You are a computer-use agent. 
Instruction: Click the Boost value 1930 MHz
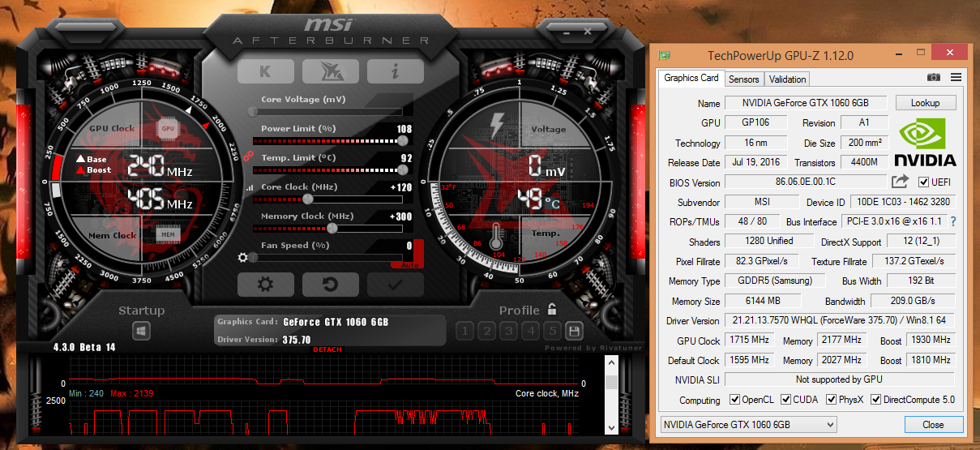tap(931, 340)
